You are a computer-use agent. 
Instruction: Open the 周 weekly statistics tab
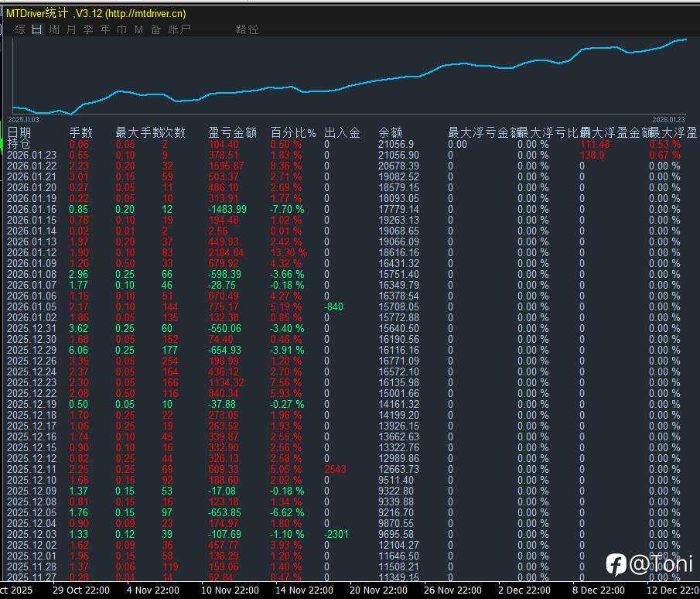[x=54, y=29]
